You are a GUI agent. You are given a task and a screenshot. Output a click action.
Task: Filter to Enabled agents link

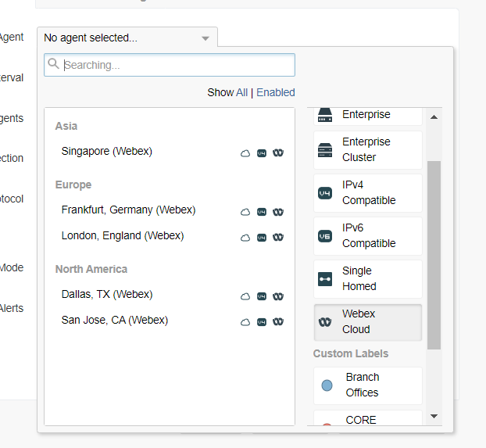coord(276,92)
